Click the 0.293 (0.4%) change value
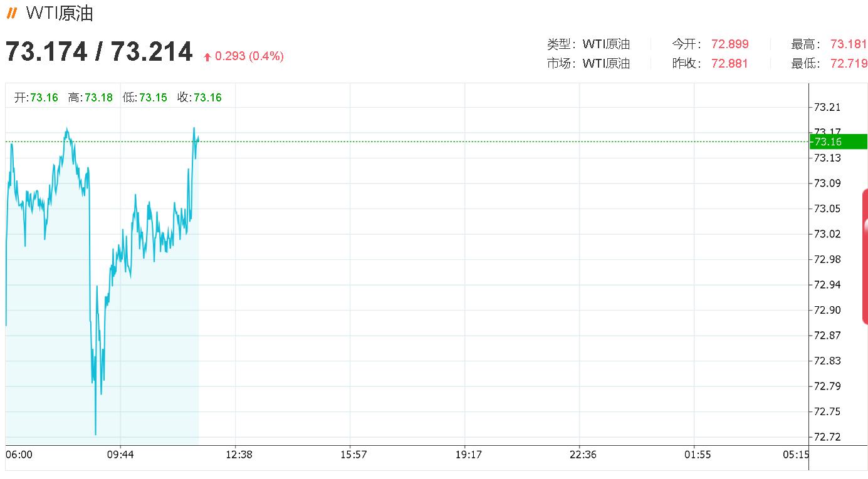The width and height of the screenshot is (868, 479). click(x=249, y=56)
